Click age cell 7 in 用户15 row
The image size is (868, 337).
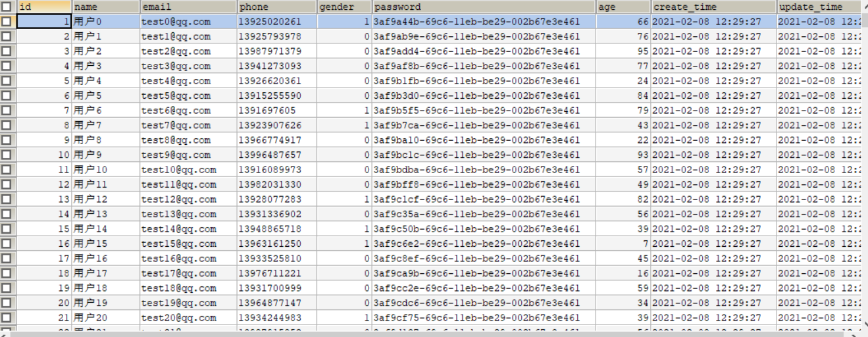624,244
